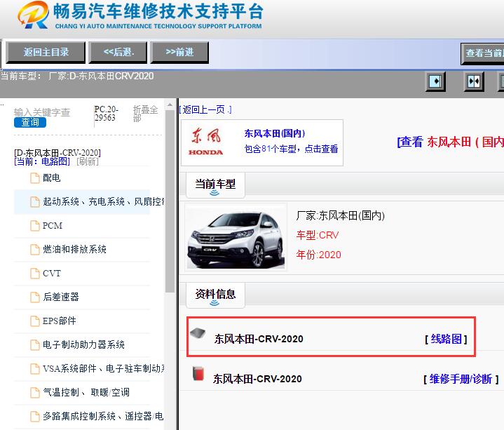Click document icon beside PCM

[35, 226]
